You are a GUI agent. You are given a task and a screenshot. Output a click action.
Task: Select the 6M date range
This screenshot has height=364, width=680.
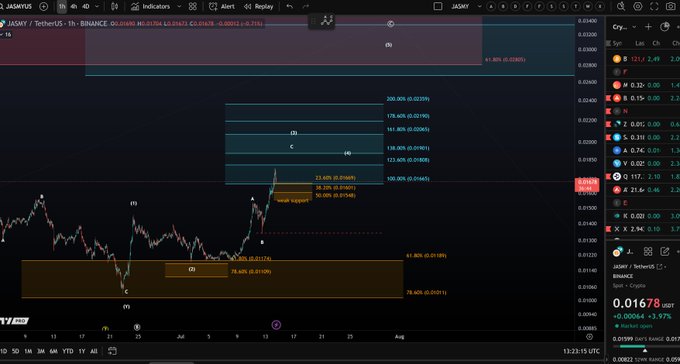click(x=53, y=351)
